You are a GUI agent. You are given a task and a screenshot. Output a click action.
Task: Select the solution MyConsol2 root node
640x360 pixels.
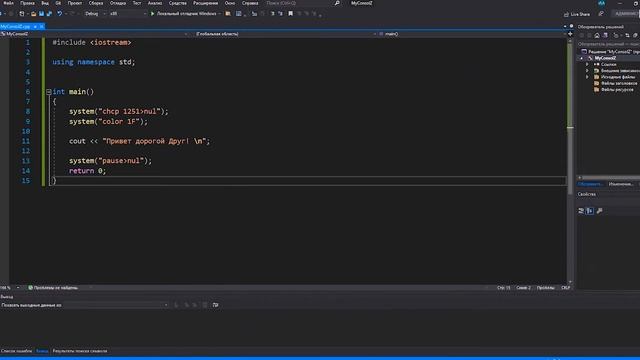pos(611,51)
